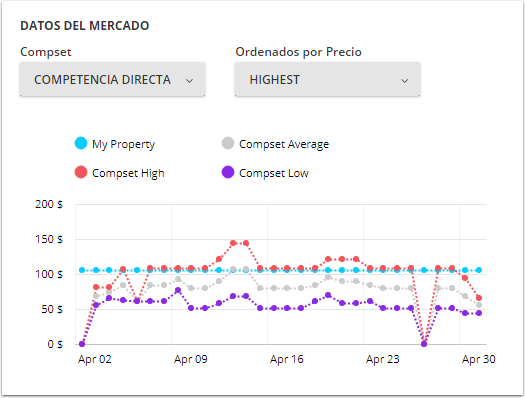This screenshot has width=525, height=398.
Task: Click the chevron arrow beside HIGHEST
Action: [x=404, y=81]
